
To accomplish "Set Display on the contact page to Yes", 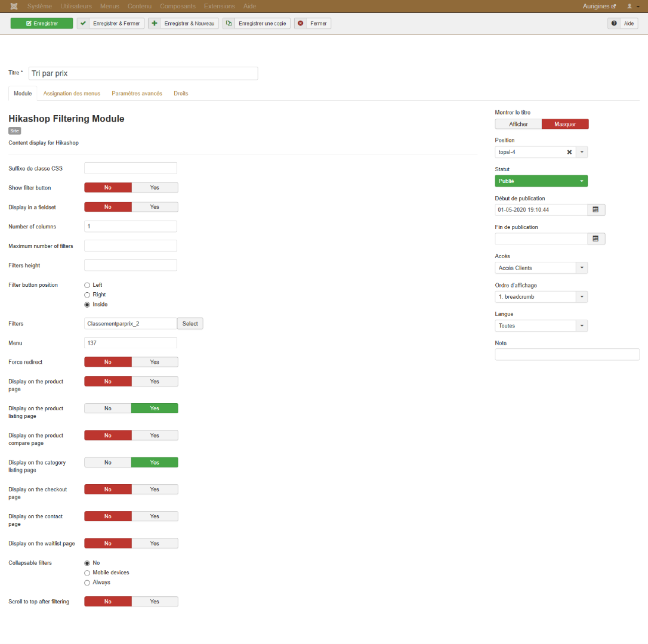I will [x=155, y=516].
